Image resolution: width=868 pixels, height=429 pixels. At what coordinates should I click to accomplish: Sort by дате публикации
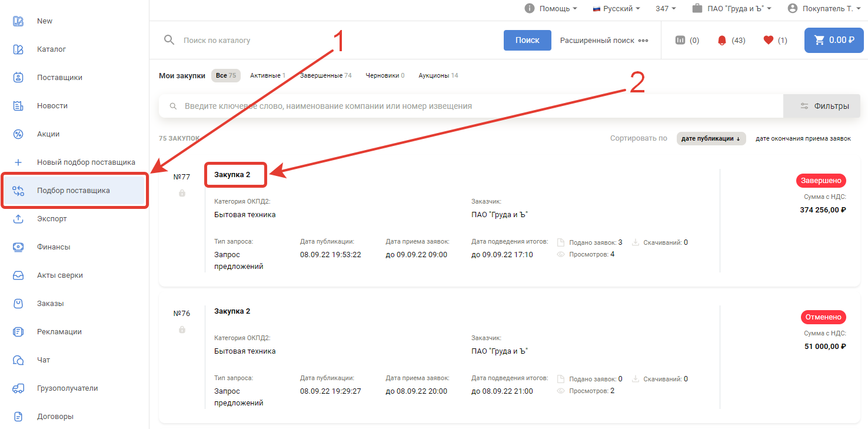(711, 138)
